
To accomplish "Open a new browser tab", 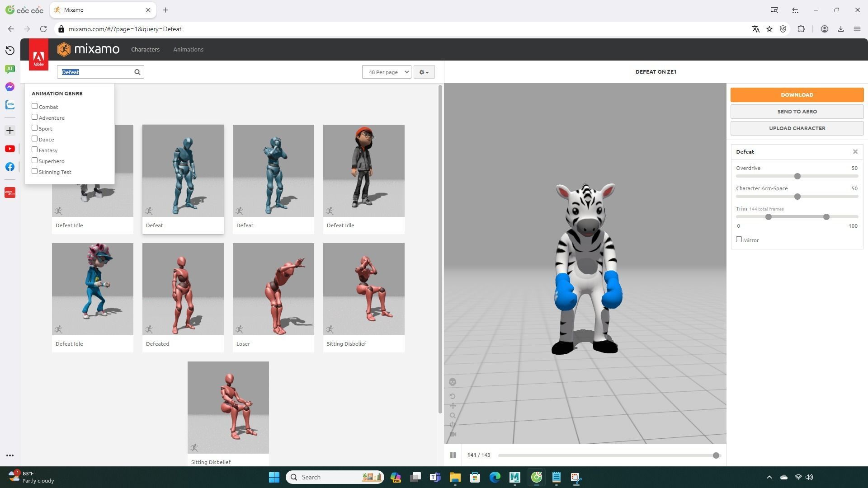I will coord(165,10).
